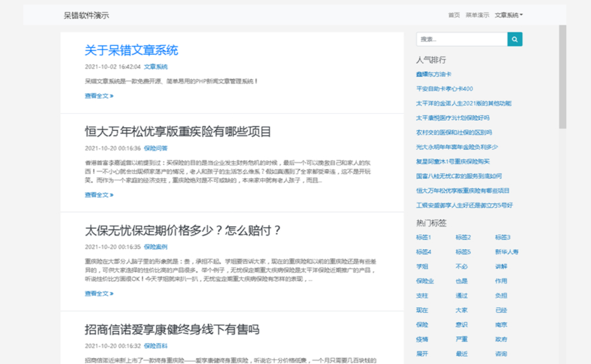Select the 大家 tag
Viewport: 591px width, 364px height.
click(462, 310)
